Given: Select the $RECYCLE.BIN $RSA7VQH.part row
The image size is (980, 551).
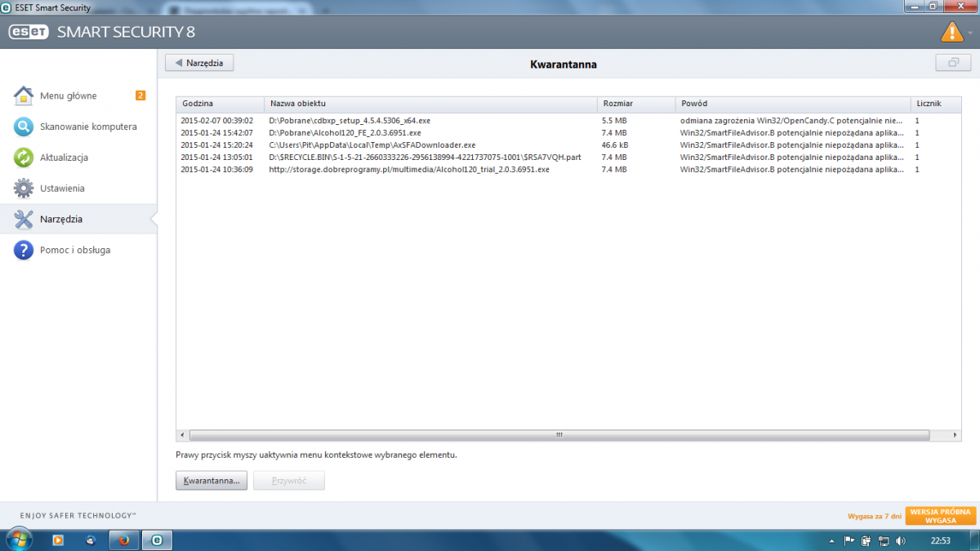Looking at the screenshot, I should tap(568, 157).
